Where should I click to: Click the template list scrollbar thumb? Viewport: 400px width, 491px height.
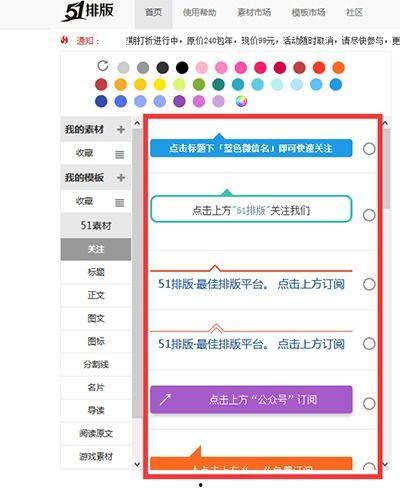click(387, 169)
